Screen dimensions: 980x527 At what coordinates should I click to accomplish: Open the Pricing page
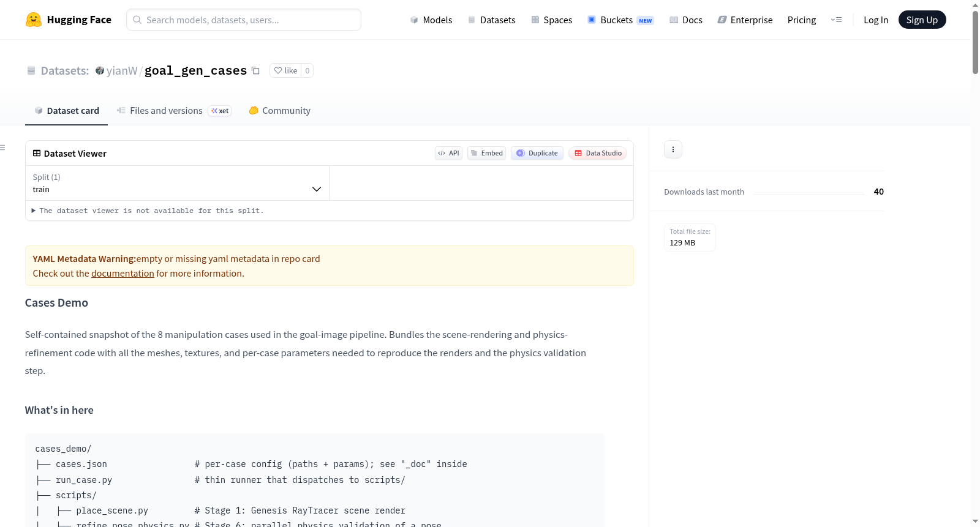point(802,20)
